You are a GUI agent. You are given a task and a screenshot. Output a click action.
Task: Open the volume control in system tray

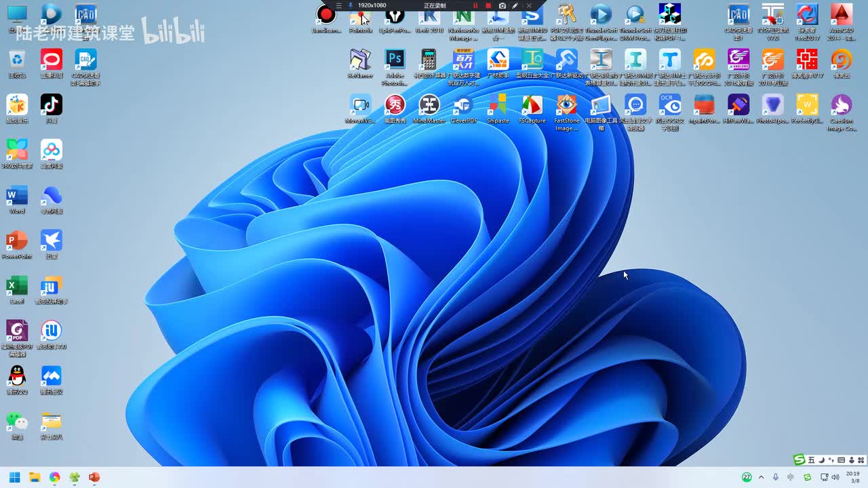(x=835, y=477)
